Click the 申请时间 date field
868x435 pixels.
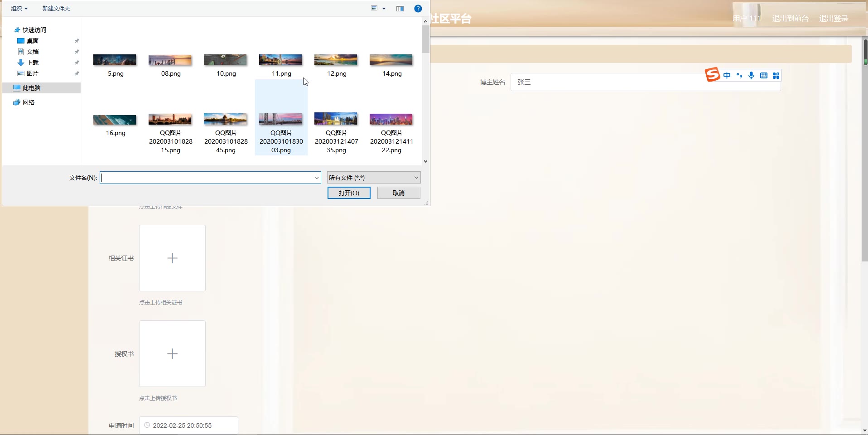coord(188,425)
